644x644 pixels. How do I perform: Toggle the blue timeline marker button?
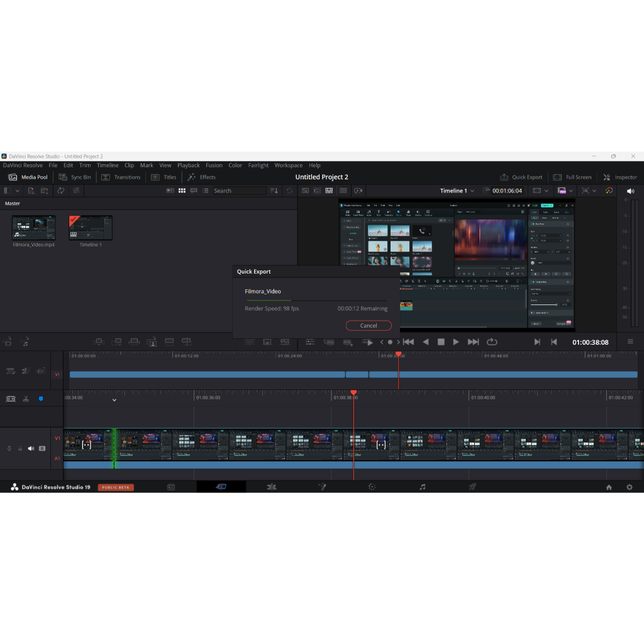tap(41, 399)
